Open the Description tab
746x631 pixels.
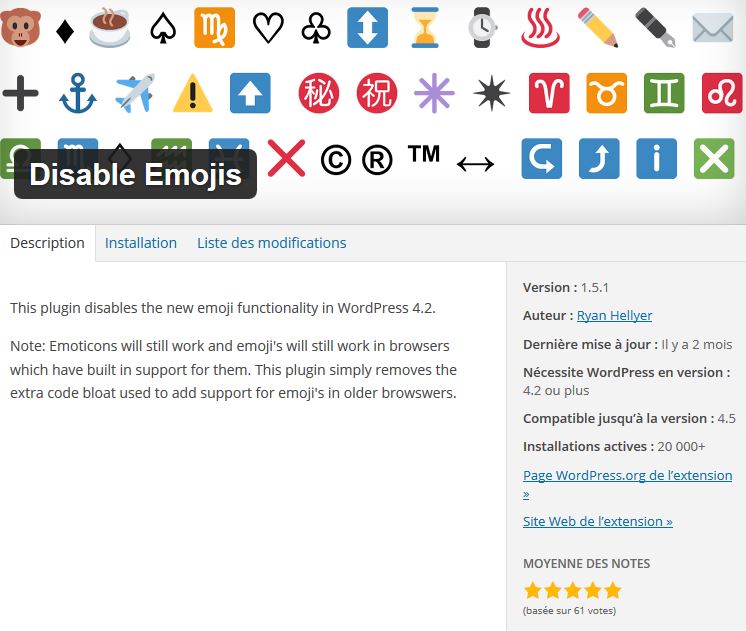(x=47, y=243)
